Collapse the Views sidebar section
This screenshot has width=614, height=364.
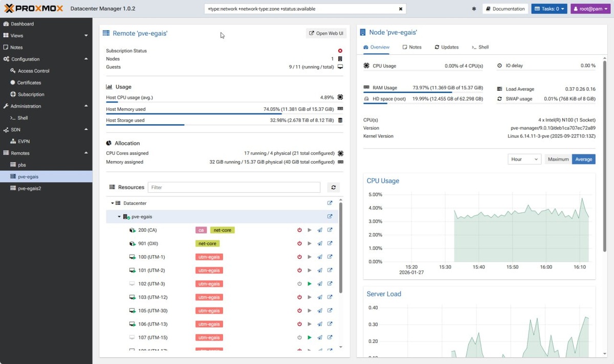tap(86, 36)
